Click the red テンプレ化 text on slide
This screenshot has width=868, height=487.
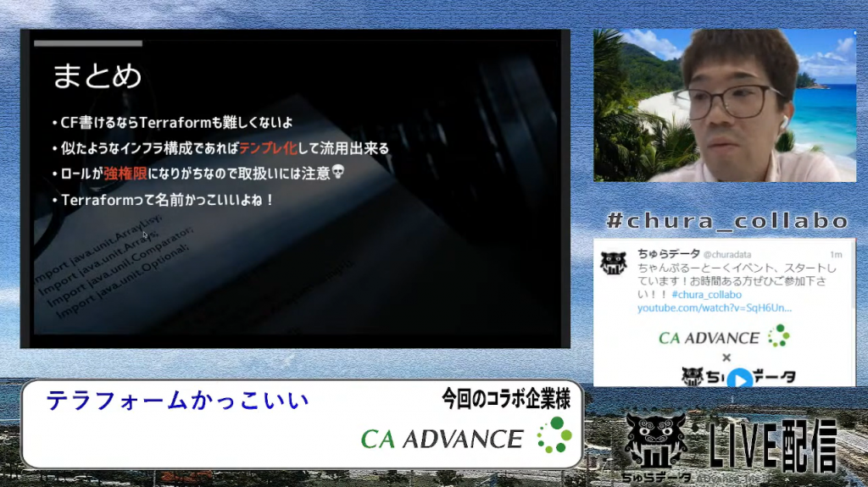point(268,147)
